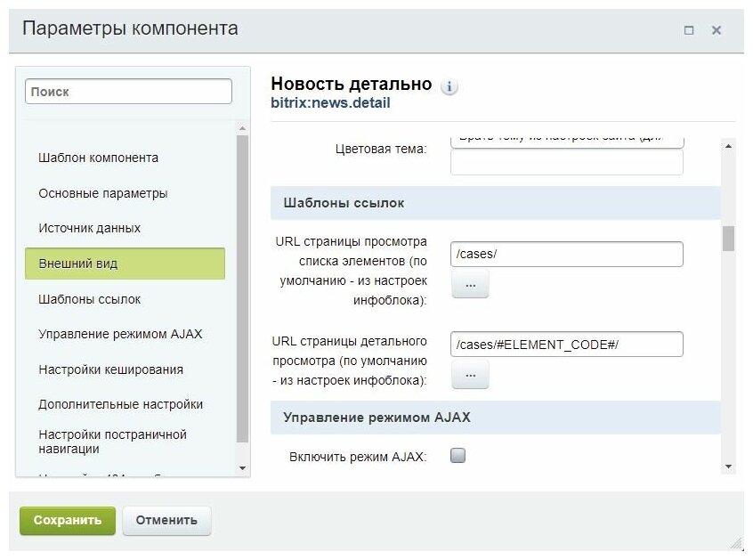
Task: Close the Параметры компонента dialog
Action: (717, 29)
